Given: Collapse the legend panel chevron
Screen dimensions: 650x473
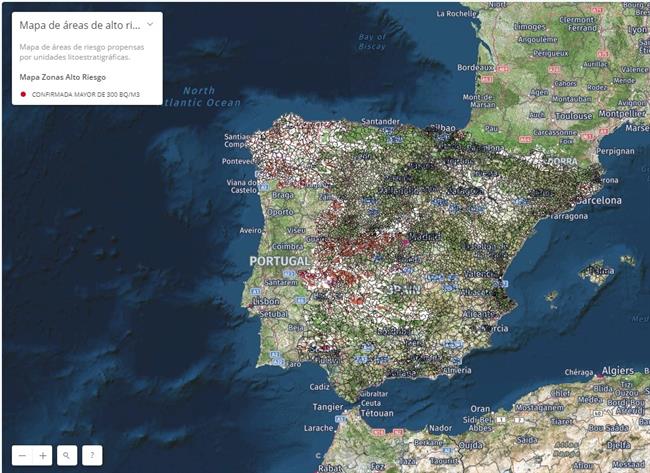Looking at the screenshot, I should (150, 24).
